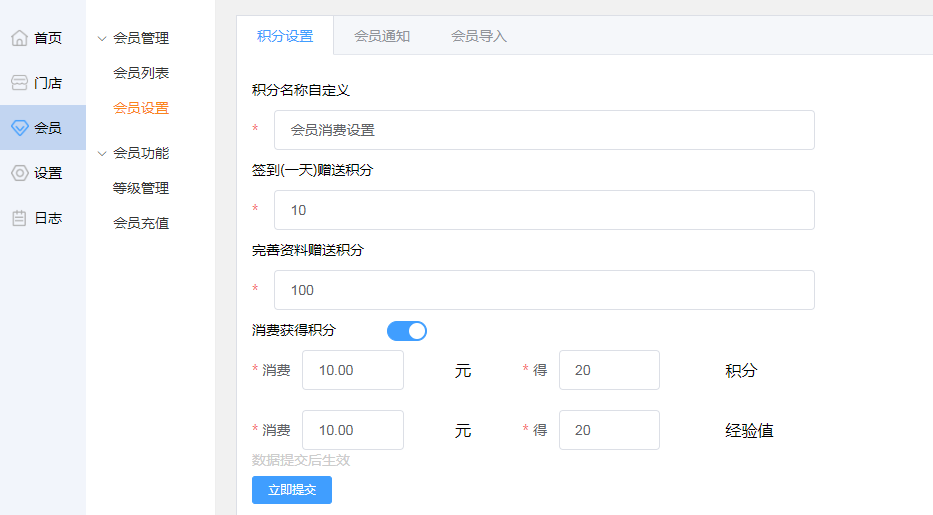Open 会员列表 in the submenu
The width and height of the screenshot is (933, 515).
[x=141, y=73]
